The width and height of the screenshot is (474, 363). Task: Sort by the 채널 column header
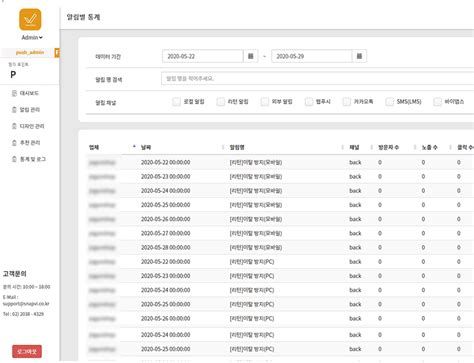(x=354, y=147)
